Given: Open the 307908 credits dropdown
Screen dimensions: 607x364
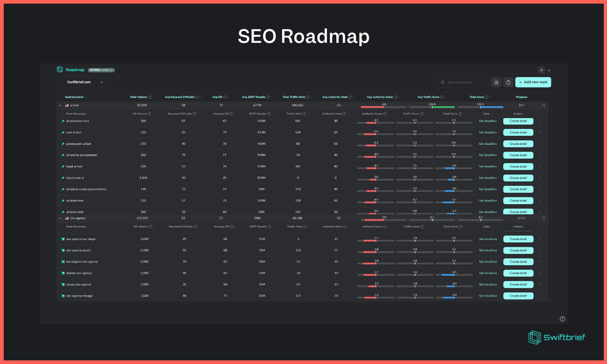Looking at the screenshot, I should (101, 70).
